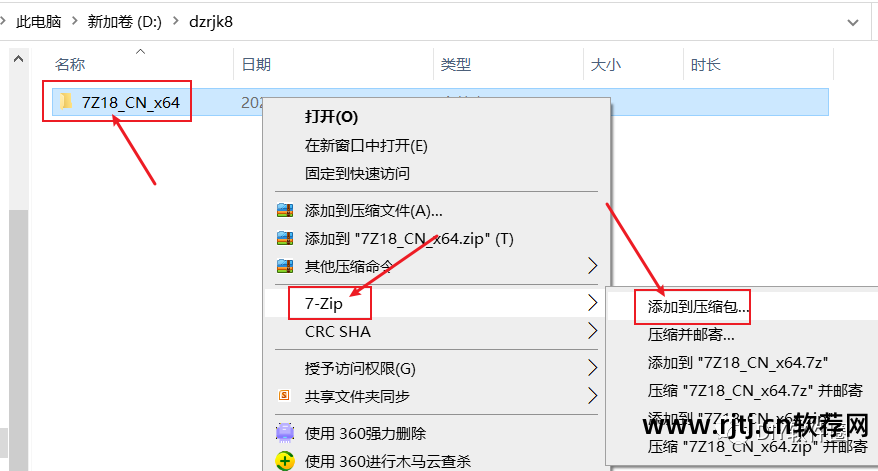Open the CRC SHA submenu entry
This screenshot has height=471, width=878.
(338, 332)
